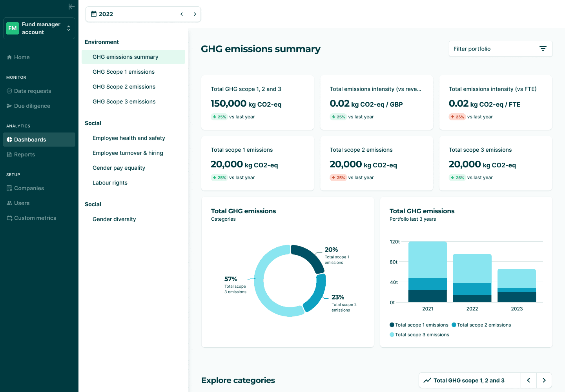Click the 120t axis label

click(x=395, y=242)
